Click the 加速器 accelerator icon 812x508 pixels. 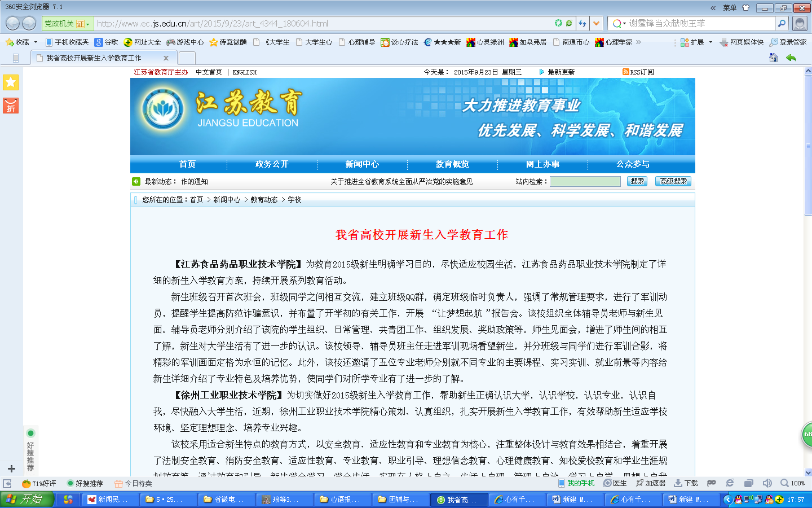tap(651, 483)
